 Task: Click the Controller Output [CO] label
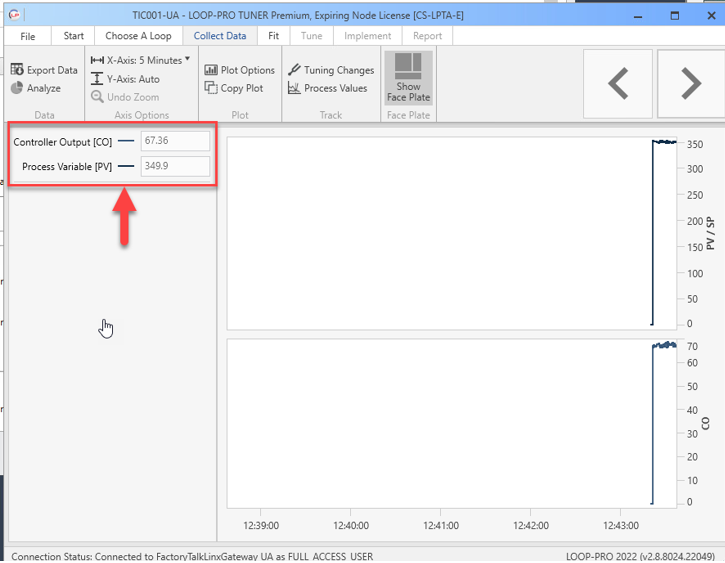pyautogui.click(x=62, y=142)
